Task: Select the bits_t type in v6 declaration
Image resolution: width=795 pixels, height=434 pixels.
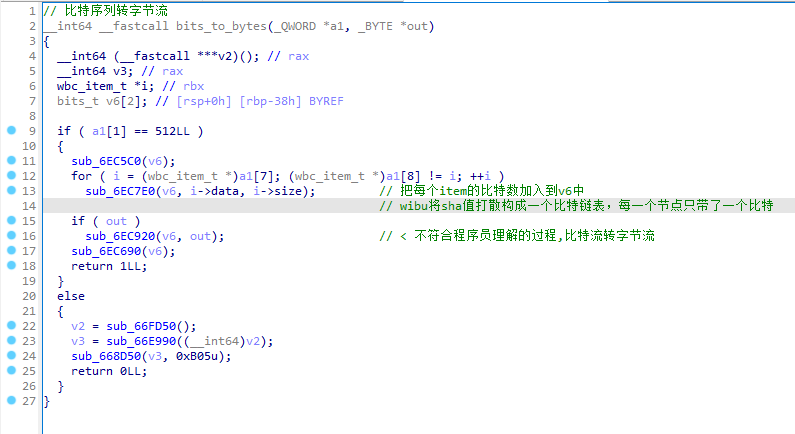Action: 78,101
